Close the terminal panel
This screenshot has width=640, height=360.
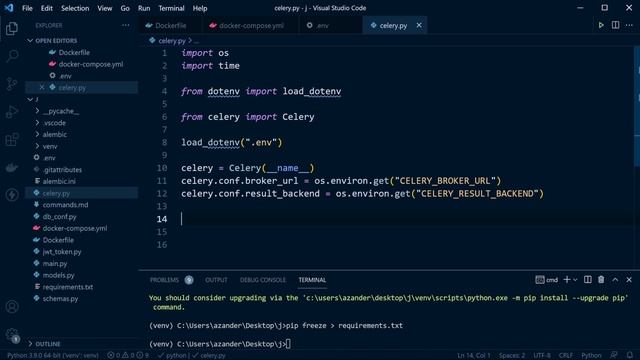click(x=629, y=280)
